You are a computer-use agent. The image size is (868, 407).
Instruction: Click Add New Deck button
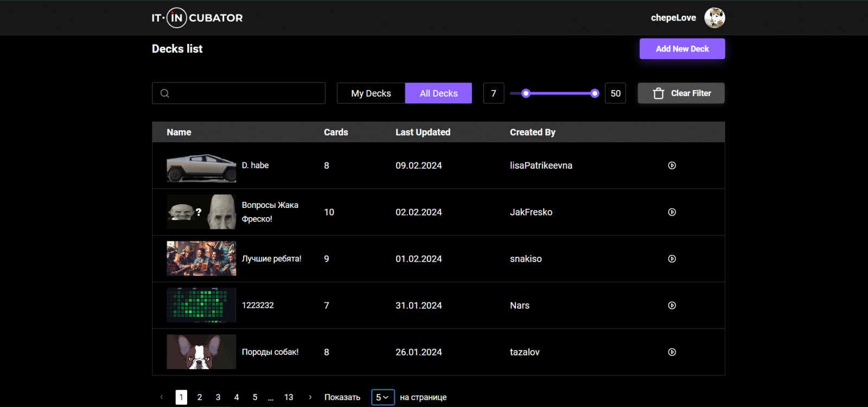coord(682,49)
